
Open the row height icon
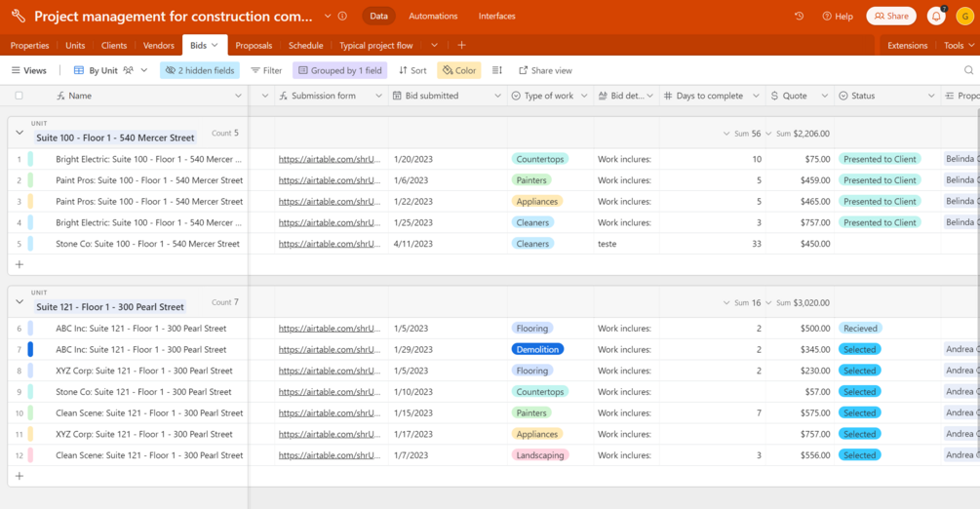pos(497,70)
